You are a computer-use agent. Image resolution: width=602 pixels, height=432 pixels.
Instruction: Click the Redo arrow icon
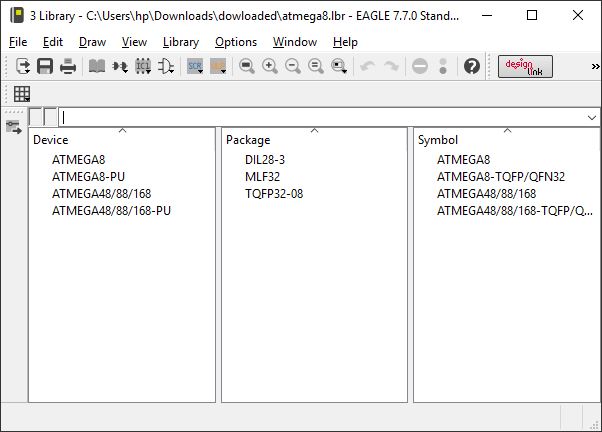(391, 66)
